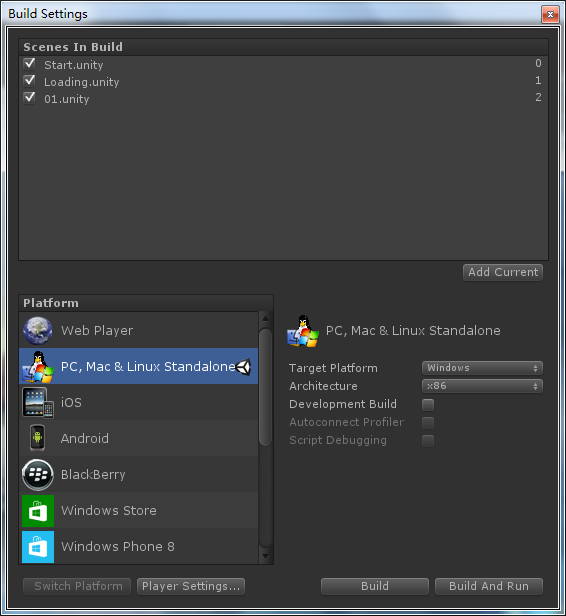Select the Windows Phone 8 blue icon
The height and width of the screenshot is (616, 566).
[38, 547]
